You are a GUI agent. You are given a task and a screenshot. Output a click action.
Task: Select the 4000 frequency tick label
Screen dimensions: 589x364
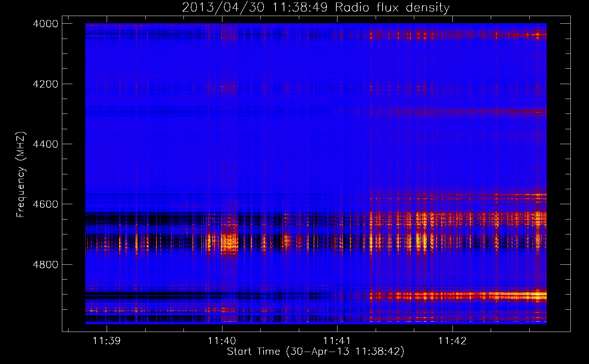[x=46, y=24]
